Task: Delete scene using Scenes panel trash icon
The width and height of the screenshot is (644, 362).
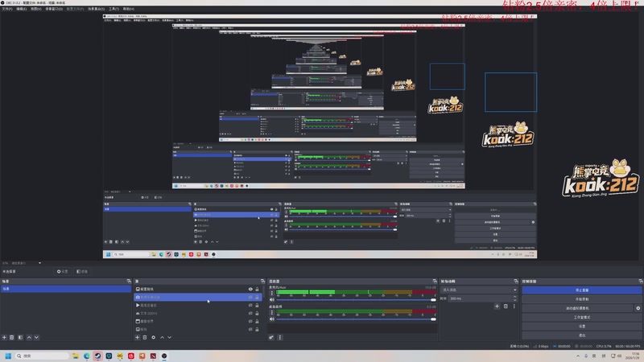Action: (x=12, y=337)
